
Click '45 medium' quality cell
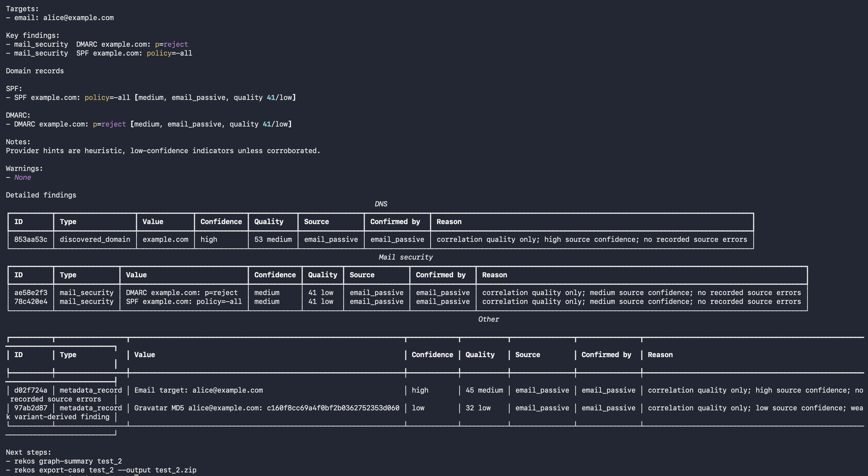pyautogui.click(x=485, y=390)
